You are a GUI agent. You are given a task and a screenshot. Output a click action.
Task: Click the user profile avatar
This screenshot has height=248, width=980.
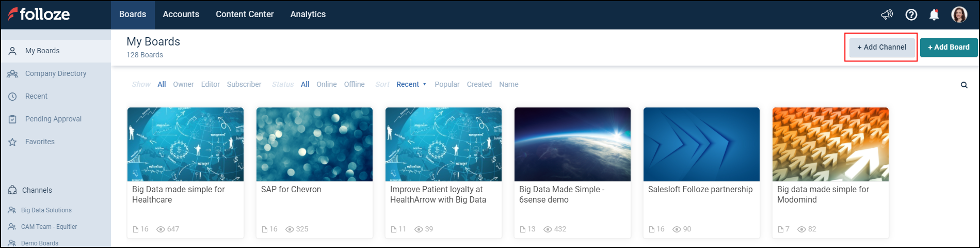[x=959, y=14]
